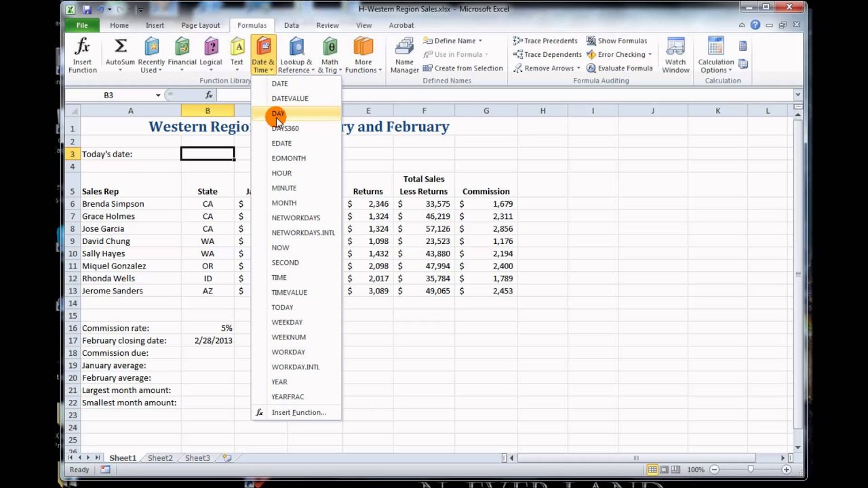Click the Calculate Now icon

coord(743,46)
